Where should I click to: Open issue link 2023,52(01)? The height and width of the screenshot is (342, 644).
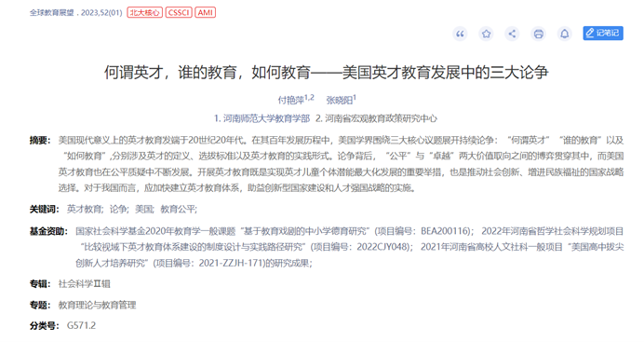point(101,13)
